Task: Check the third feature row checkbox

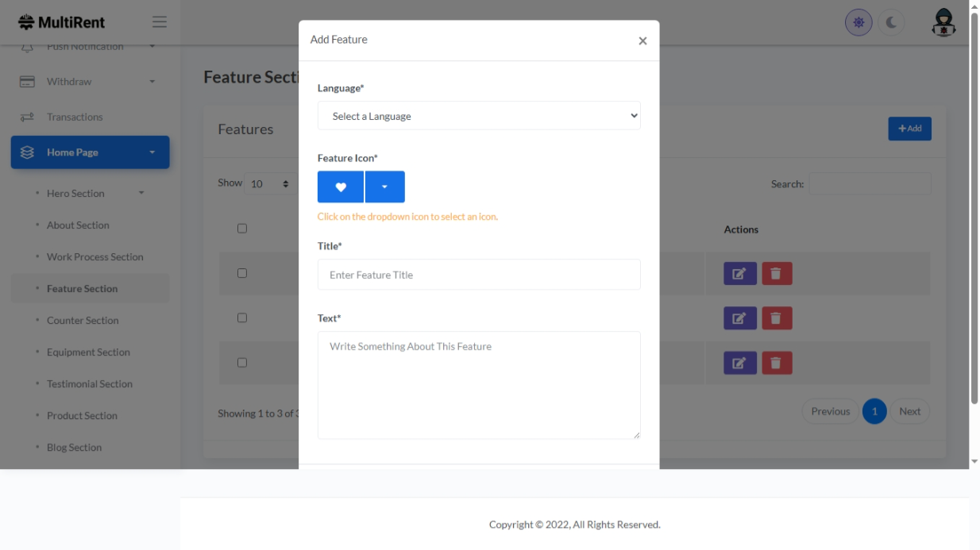Action: pos(242,363)
